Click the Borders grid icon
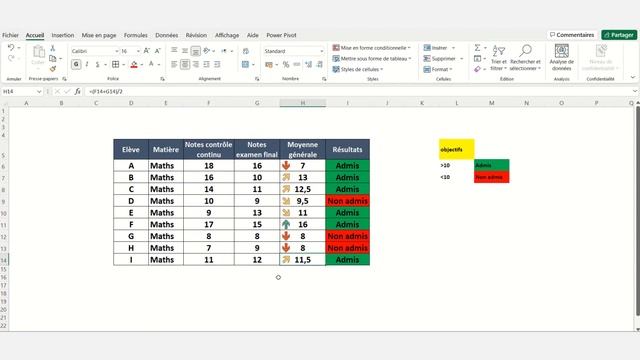 coord(116,64)
